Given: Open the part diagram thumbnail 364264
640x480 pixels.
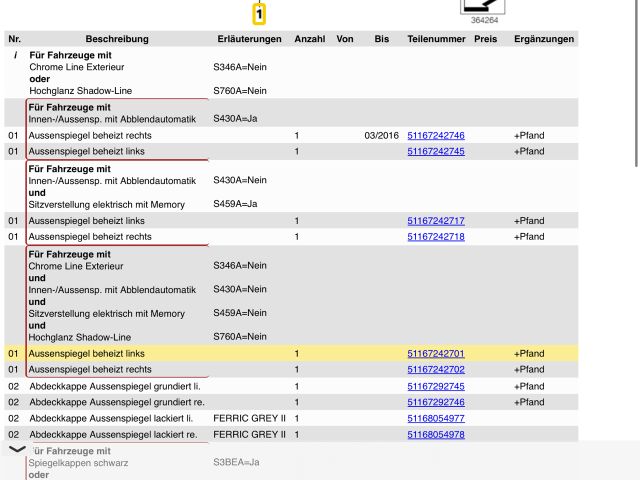Looking at the screenshot, I should click(483, 7).
